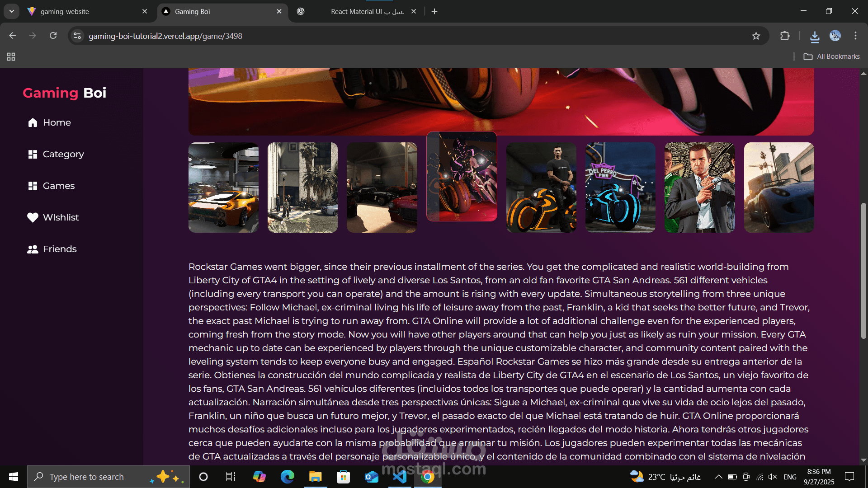868x488 pixels.
Task: Open Chrome three-dot menu
Action: [x=855, y=36]
